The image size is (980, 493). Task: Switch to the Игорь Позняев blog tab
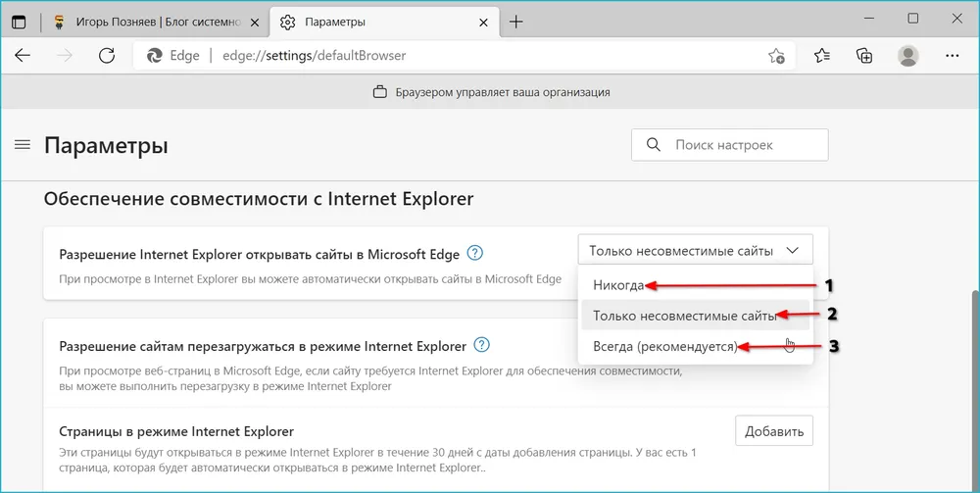click(x=155, y=22)
